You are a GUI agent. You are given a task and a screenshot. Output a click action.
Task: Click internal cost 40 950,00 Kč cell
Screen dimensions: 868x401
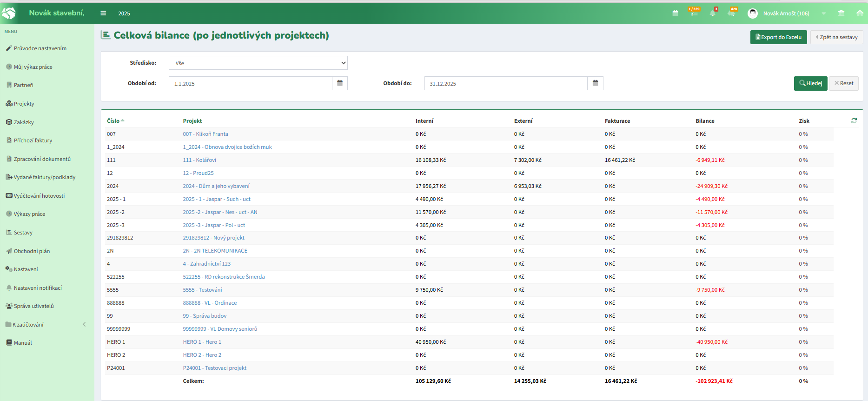click(431, 342)
